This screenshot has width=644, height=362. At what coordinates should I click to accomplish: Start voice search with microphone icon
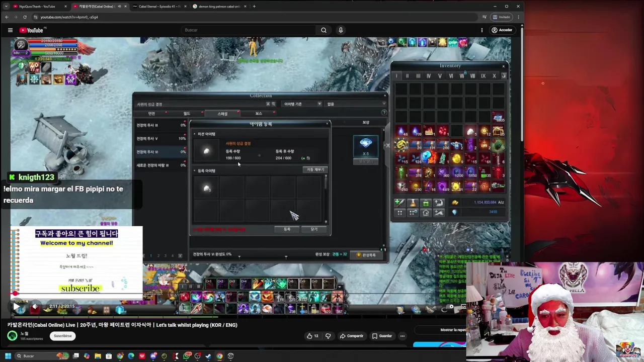click(x=341, y=30)
